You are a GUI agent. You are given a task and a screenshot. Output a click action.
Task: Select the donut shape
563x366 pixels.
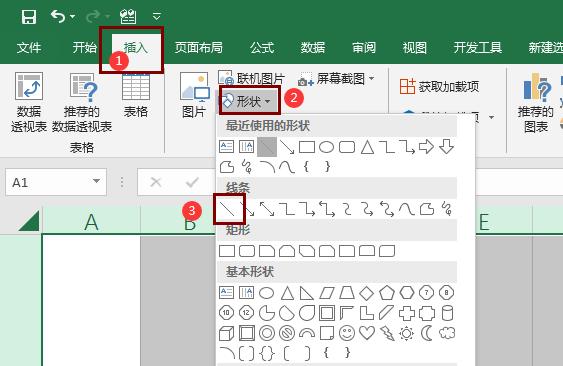(x=267, y=333)
